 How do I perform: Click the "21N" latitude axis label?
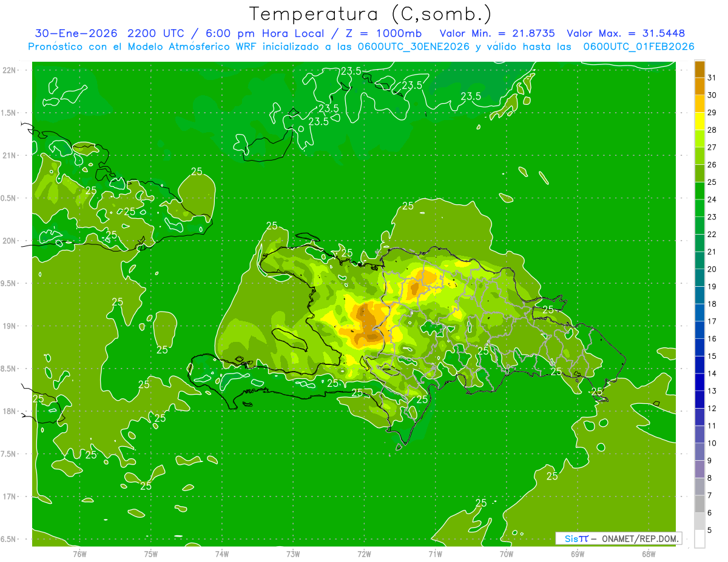pos(10,155)
